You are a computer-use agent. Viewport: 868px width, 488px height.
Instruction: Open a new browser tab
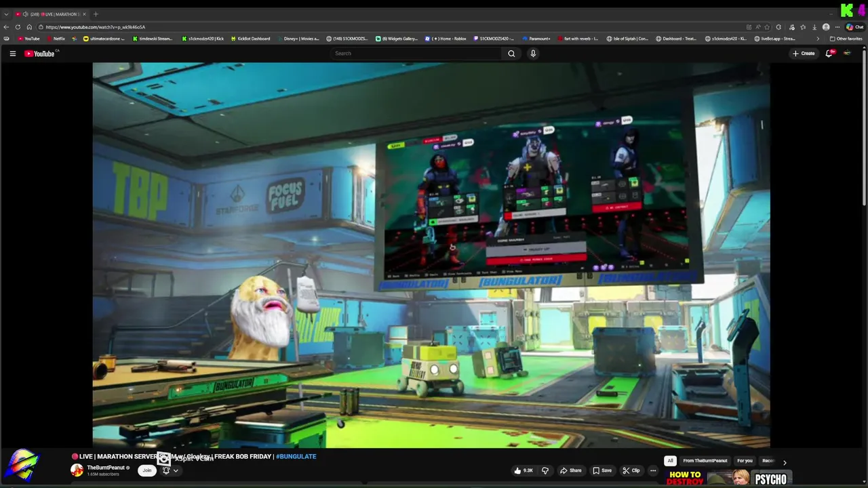click(96, 14)
